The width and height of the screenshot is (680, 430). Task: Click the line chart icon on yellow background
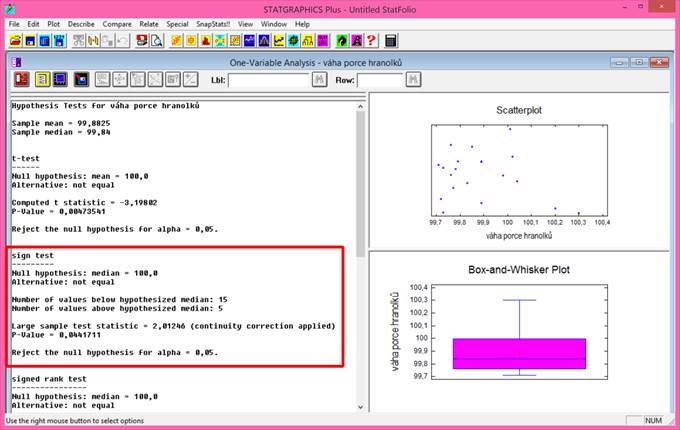tap(279, 41)
